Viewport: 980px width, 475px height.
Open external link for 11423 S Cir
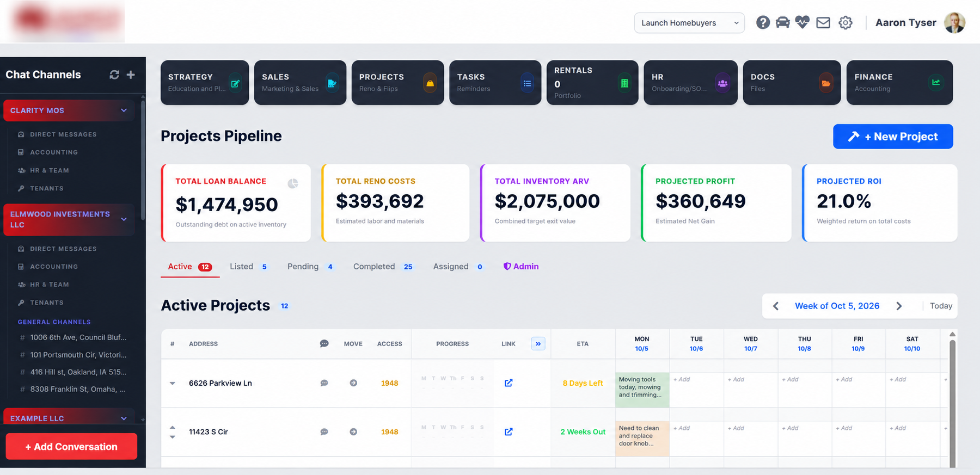pos(509,432)
